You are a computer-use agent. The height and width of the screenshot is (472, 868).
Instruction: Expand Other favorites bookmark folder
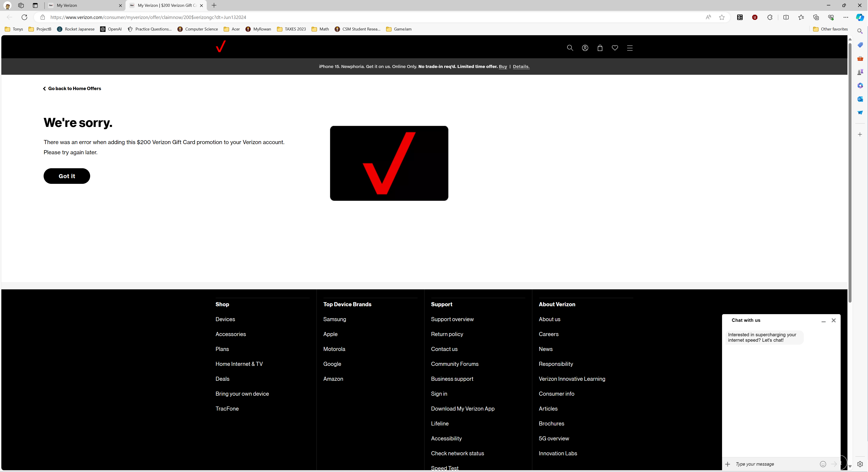830,29
